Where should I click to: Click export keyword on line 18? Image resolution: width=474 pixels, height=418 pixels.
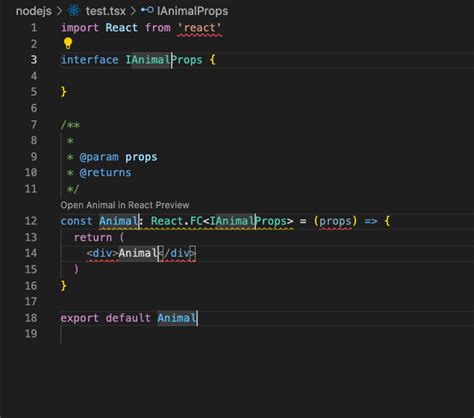(79, 318)
